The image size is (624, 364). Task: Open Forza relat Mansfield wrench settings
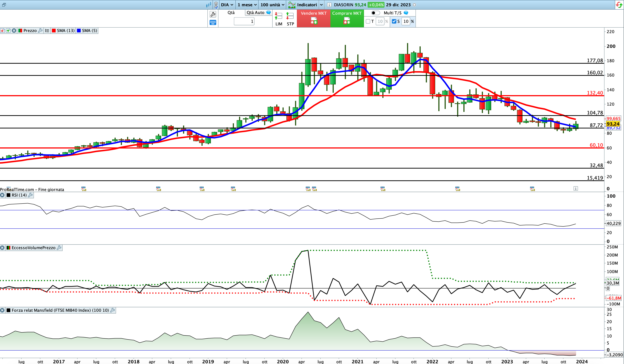click(112, 310)
